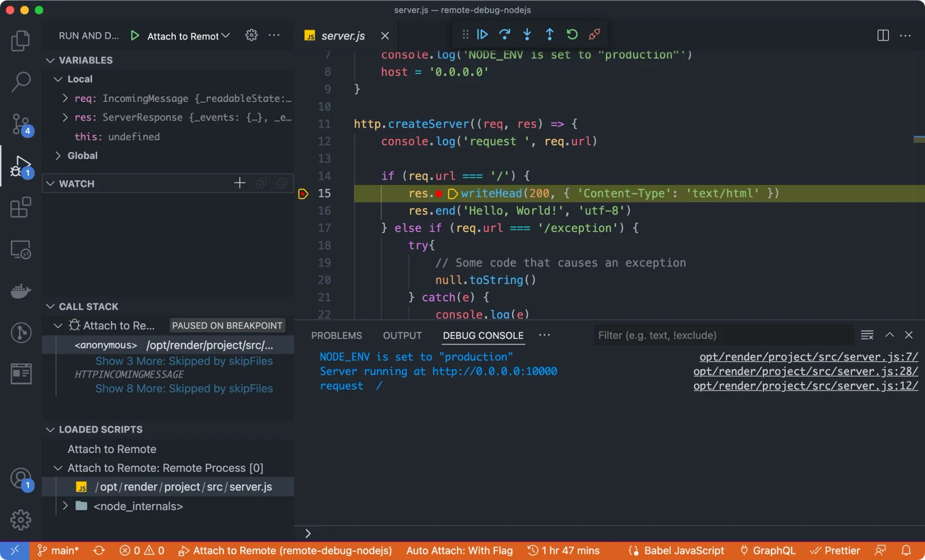This screenshot has width=925, height=560.
Task: Open server.js:28 from Debug Console link
Action: tap(805, 371)
